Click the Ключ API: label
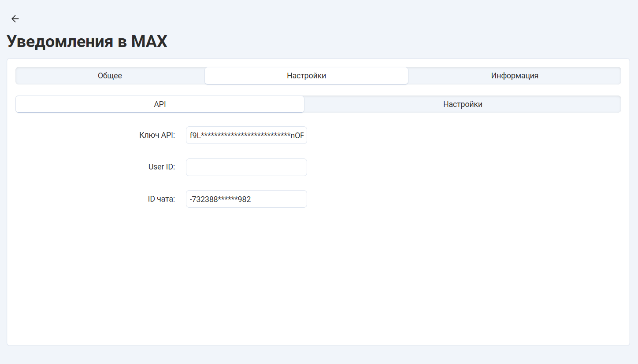The image size is (638, 364). pos(157,135)
